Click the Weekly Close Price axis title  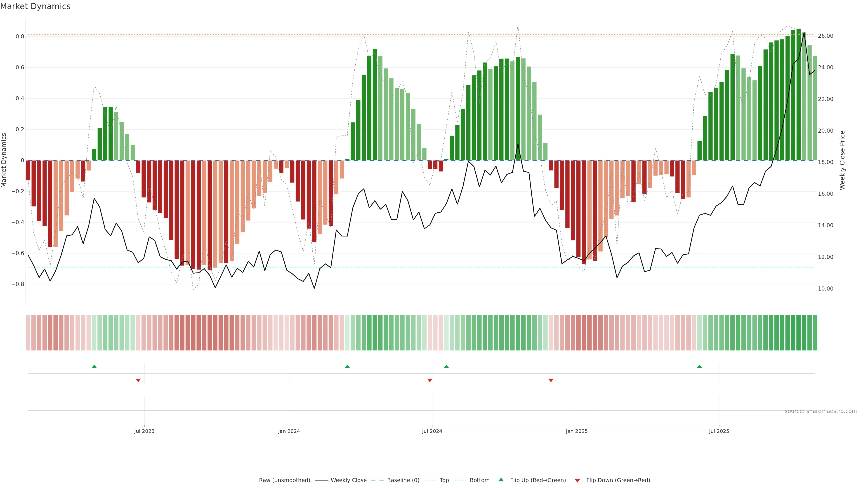(842, 160)
